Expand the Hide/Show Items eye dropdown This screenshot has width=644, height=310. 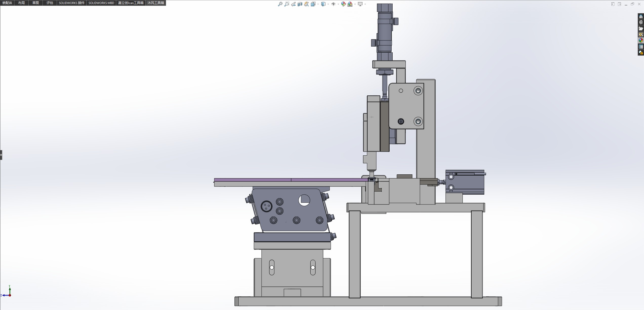pos(338,4)
